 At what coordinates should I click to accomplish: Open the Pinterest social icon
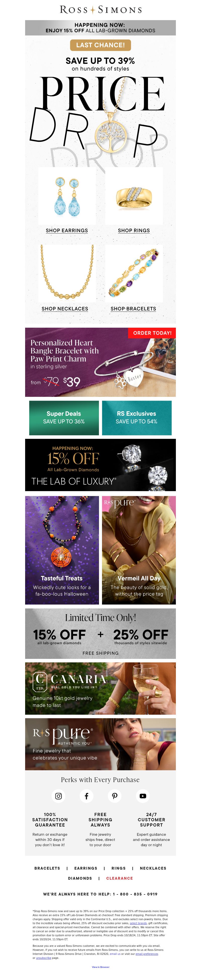[115, 796]
